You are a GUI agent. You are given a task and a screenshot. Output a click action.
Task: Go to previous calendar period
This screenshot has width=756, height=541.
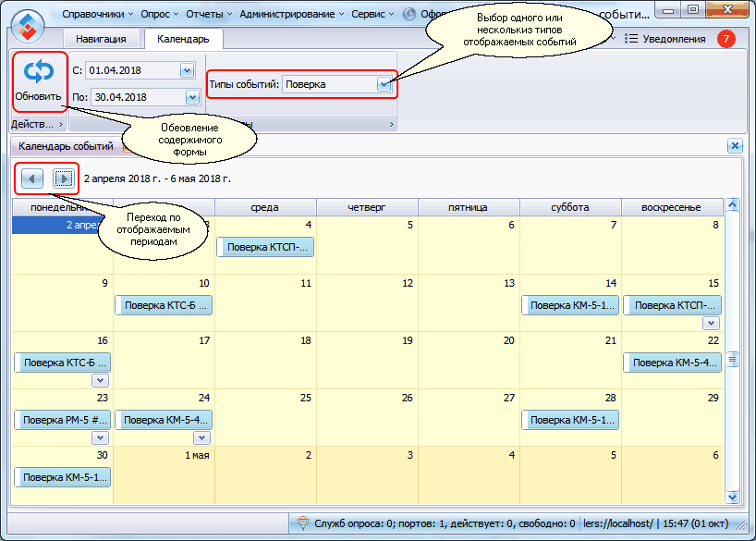pos(31,178)
